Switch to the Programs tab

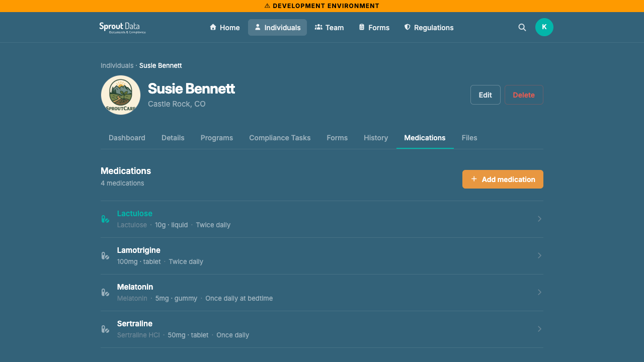pyautogui.click(x=217, y=138)
